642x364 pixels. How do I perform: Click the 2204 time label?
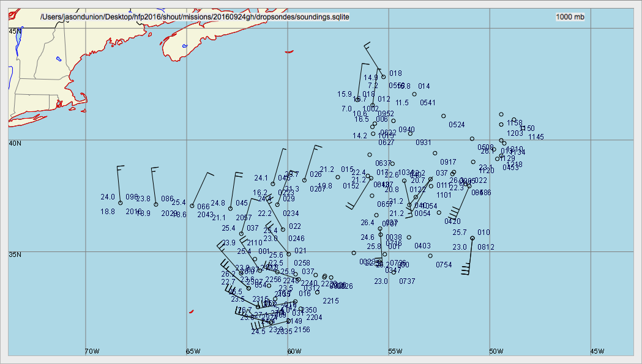click(x=314, y=318)
